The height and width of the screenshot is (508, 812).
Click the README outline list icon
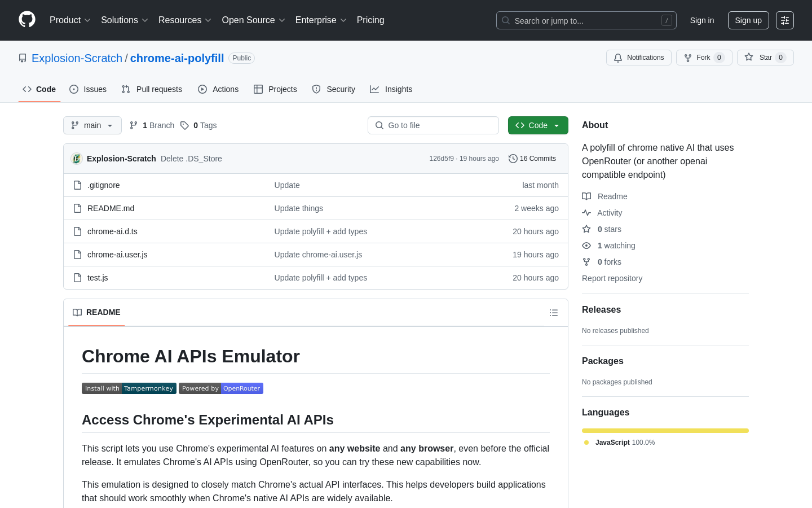coord(554,313)
